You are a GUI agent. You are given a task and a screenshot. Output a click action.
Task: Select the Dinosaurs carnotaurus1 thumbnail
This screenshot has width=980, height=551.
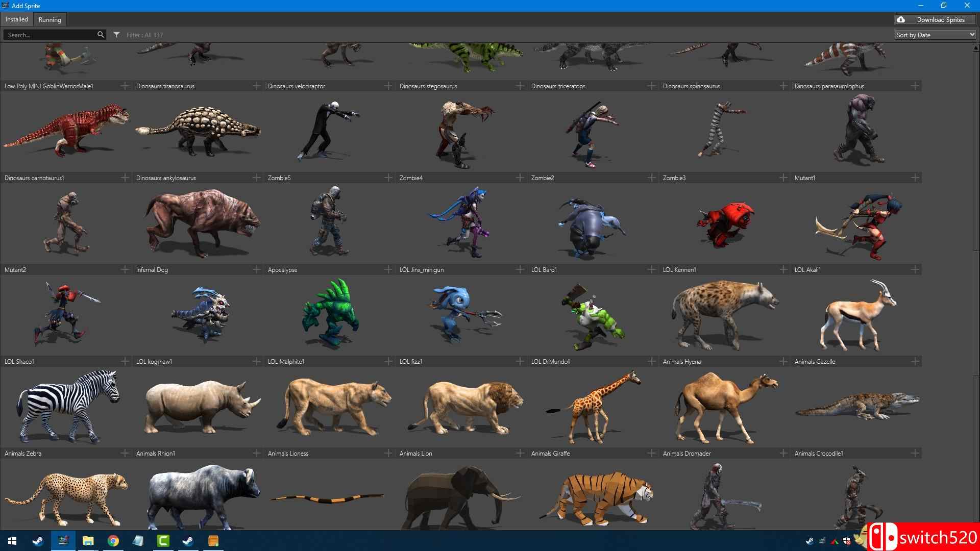(x=66, y=131)
